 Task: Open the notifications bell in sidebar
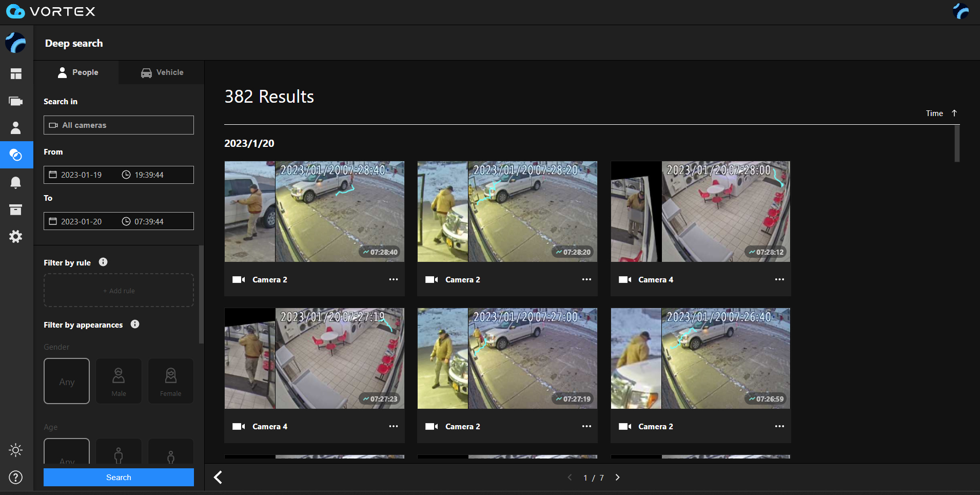point(16,182)
